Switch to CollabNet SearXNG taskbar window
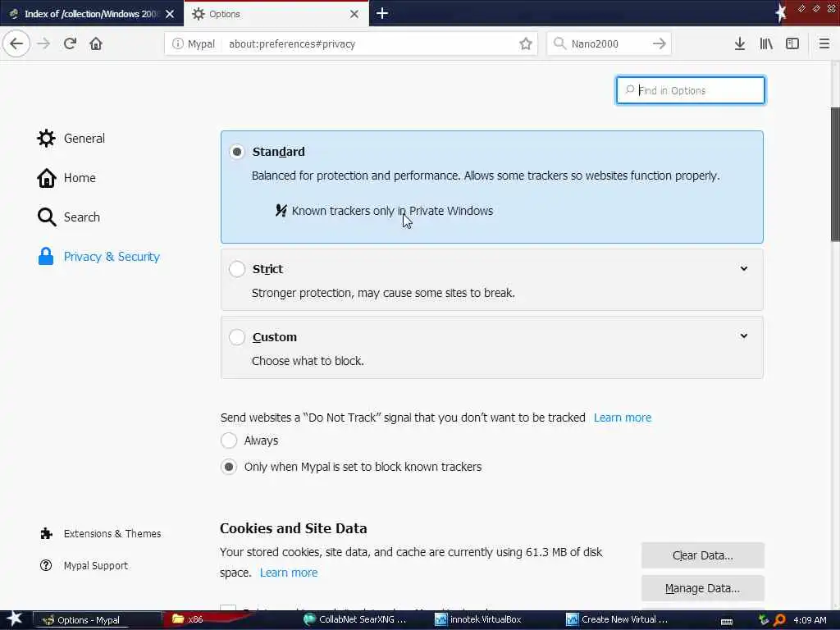 [x=355, y=619]
